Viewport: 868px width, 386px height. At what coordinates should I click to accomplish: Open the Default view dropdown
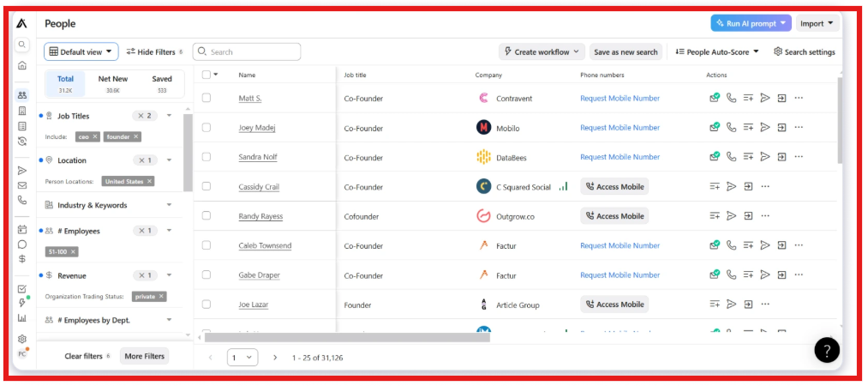pos(81,51)
